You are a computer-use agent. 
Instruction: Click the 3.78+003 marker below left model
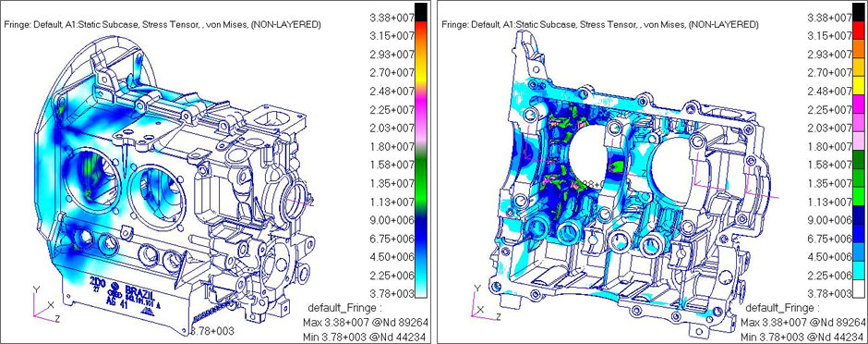click(x=212, y=331)
